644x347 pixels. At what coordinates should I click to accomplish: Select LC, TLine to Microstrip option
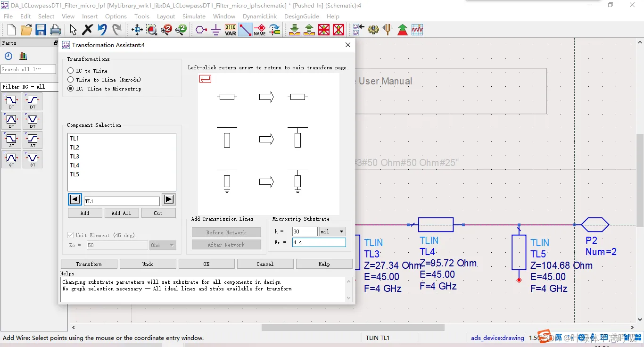(x=71, y=89)
